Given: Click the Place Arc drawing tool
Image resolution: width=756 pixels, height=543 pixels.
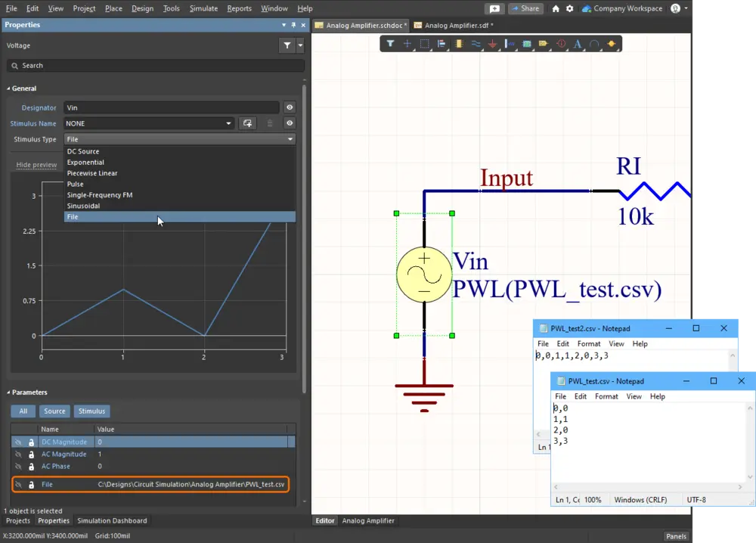Looking at the screenshot, I should coord(594,44).
